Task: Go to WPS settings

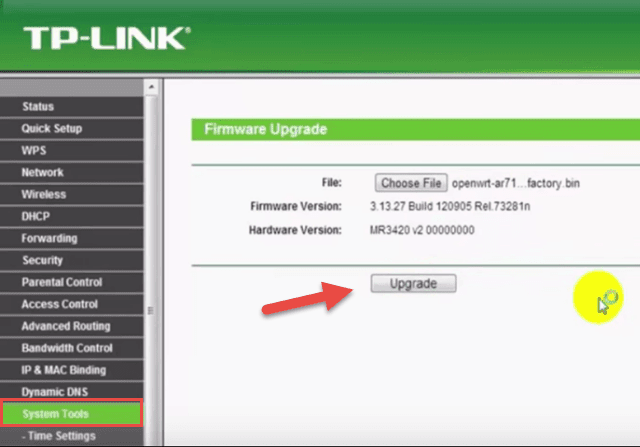Action: click(71, 151)
